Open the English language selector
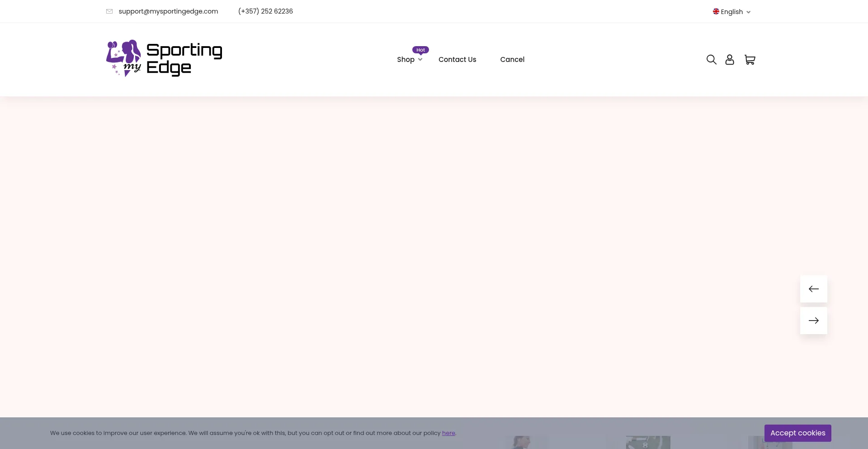 click(731, 11)
